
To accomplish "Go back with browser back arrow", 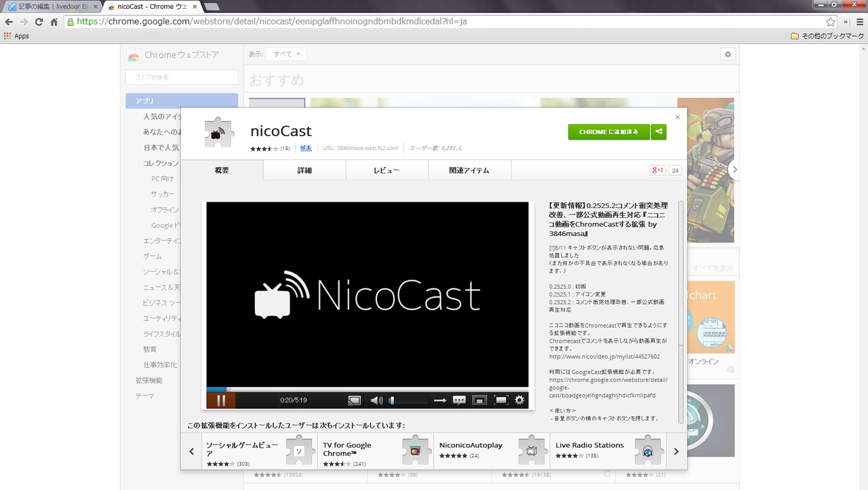I will (9, 22).
